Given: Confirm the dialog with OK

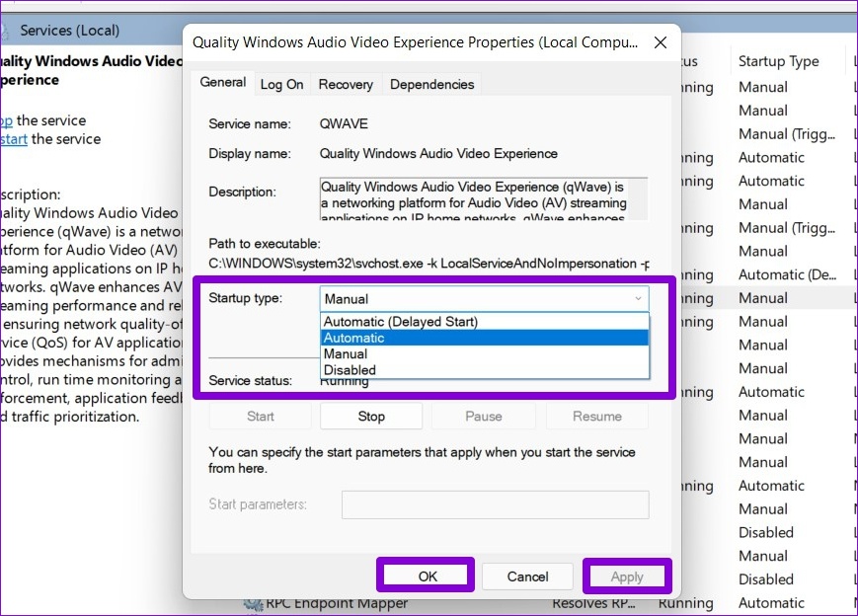Looking at the screenshot, I should pyautogui.click(x=426, y=577).
